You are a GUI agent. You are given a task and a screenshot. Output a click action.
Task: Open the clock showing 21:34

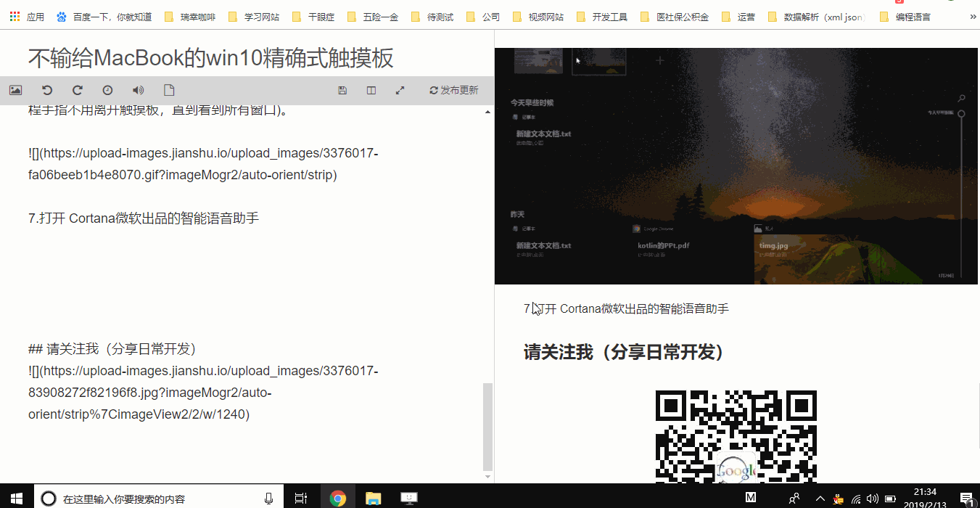(x=925, y=498)
